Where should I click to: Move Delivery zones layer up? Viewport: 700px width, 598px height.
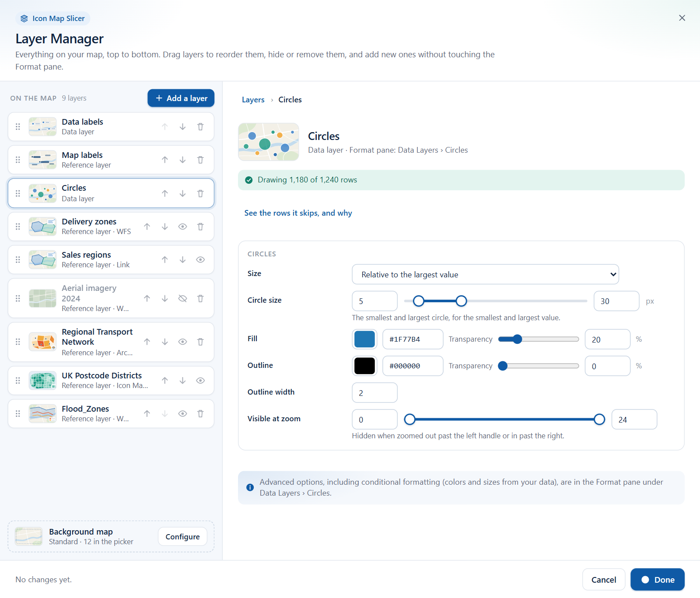pos(147,227)
